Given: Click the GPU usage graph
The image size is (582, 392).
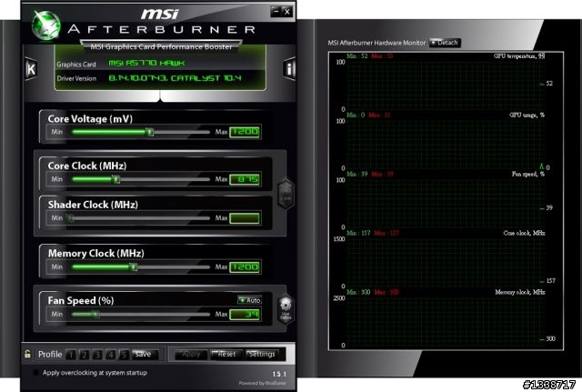Looking at the screenshot, I should 446,145.
